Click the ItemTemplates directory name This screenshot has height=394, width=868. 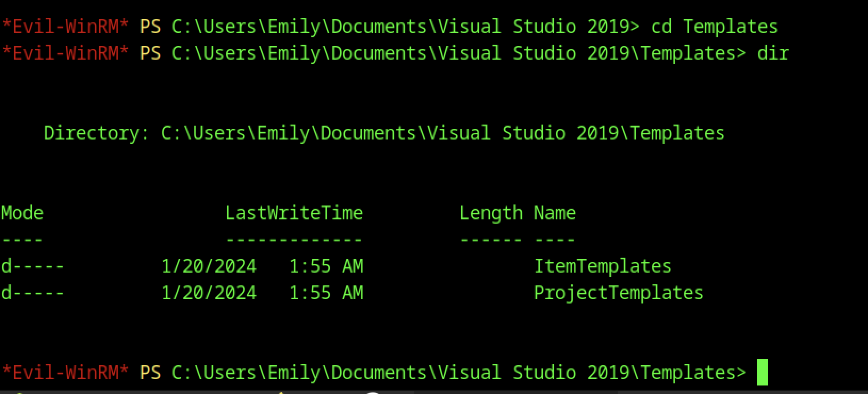tap(602, 266)
